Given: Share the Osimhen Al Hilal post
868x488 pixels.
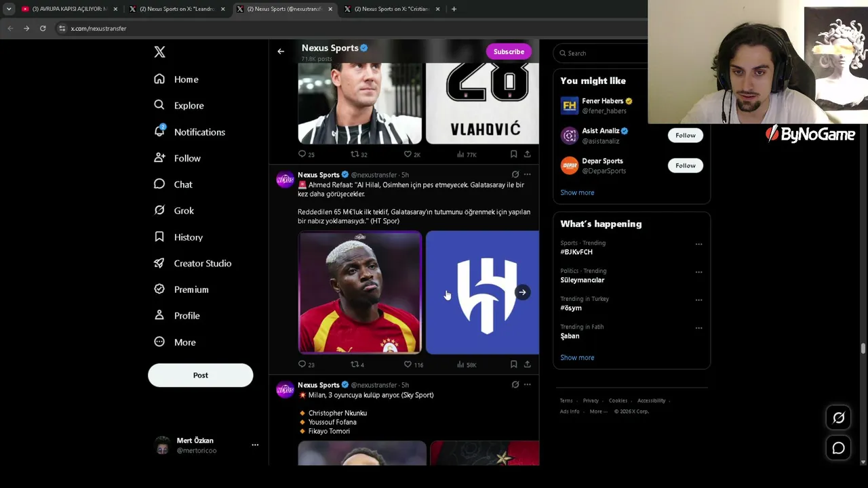Looking at the screenshot, I should pyautogui.click(x=527, y=365).
